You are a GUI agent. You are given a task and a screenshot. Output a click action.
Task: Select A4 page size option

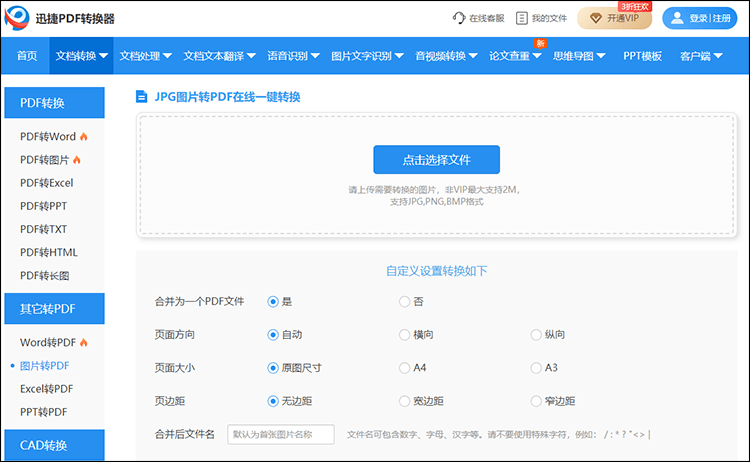pos(404,367)
